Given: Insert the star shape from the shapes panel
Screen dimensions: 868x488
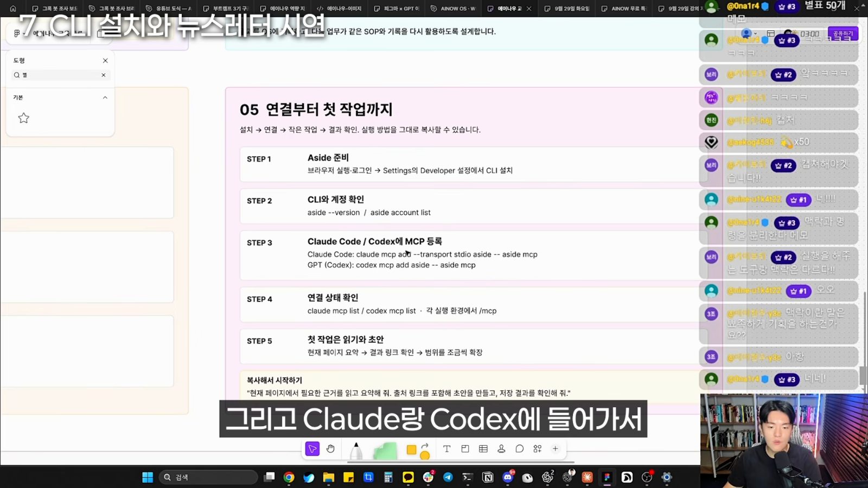Looking at the screenshot, I should pos(23,118).
